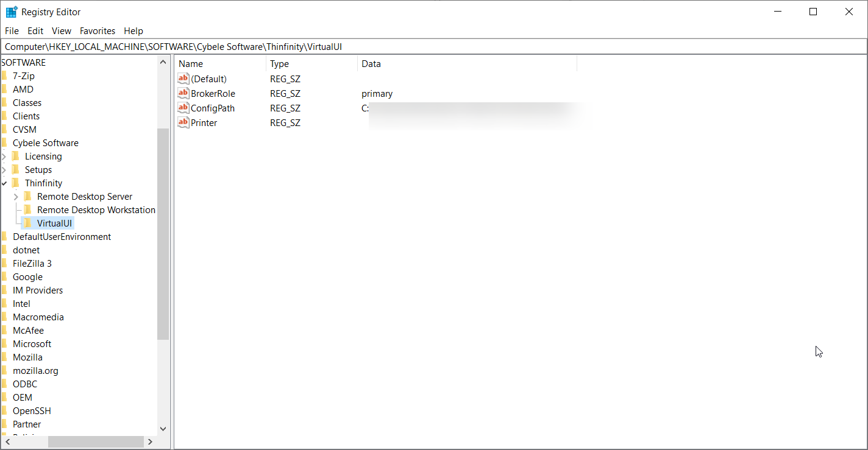Viewport: 868px width, 450px height.
Task: Click the Thinfinity key folder icon
Action: (x=16, y=183)
